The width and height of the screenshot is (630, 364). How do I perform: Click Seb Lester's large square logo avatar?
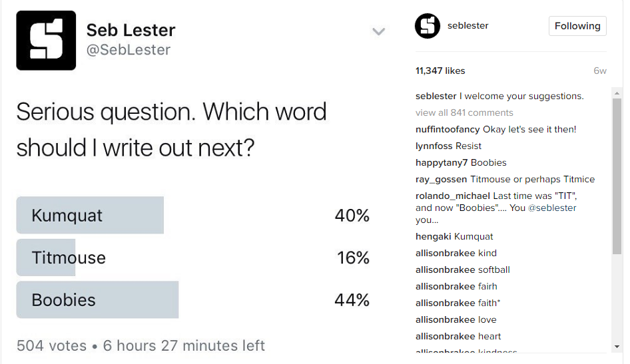click(x=46, y=41)
